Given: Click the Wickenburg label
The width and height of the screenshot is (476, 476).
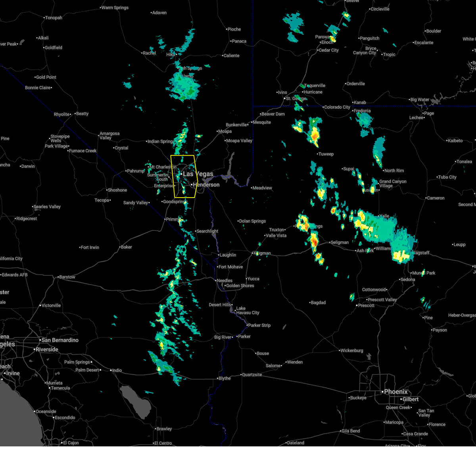Looking at the screenshot, I should pos(352,351).
